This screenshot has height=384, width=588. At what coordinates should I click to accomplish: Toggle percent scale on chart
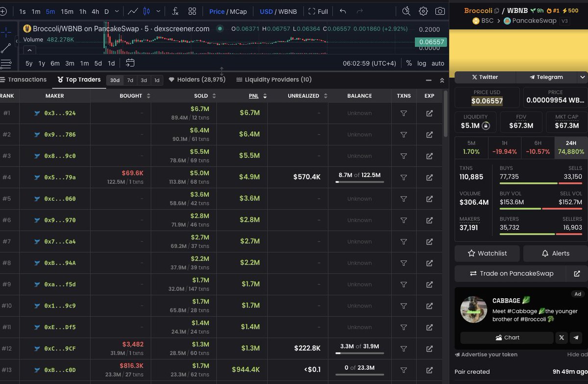click(x=409, y=63)
